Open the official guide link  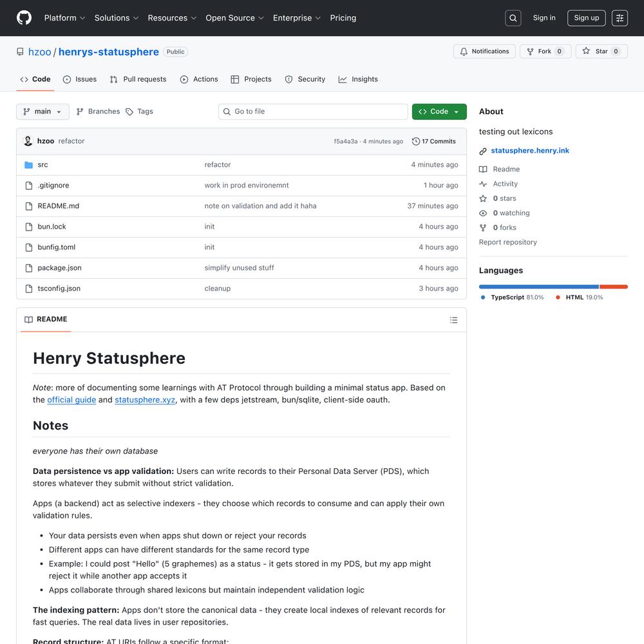pos(71,400)
